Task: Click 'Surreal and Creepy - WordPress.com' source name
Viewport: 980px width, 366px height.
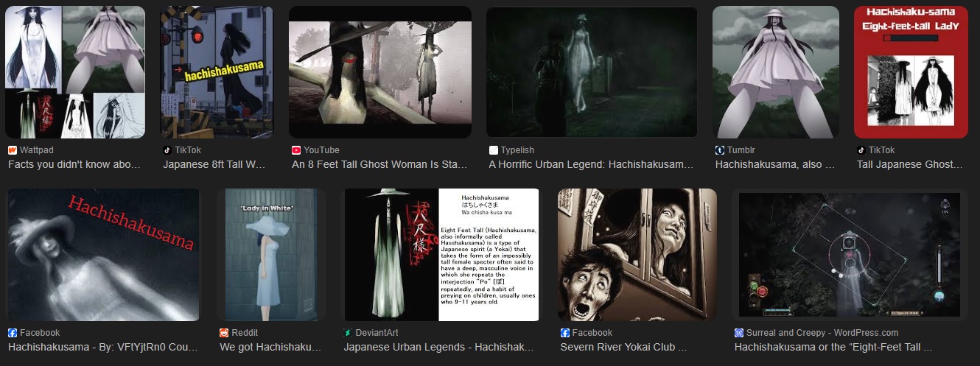Action: [822, 333]
